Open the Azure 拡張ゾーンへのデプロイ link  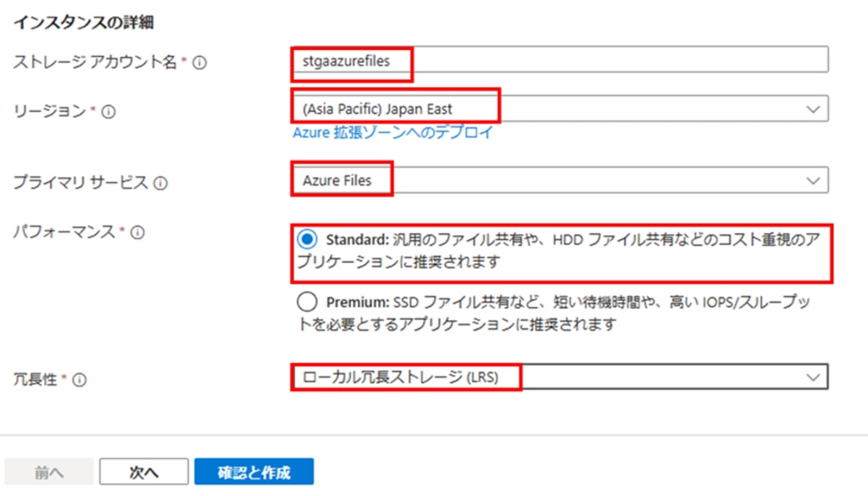click(393, 133)
